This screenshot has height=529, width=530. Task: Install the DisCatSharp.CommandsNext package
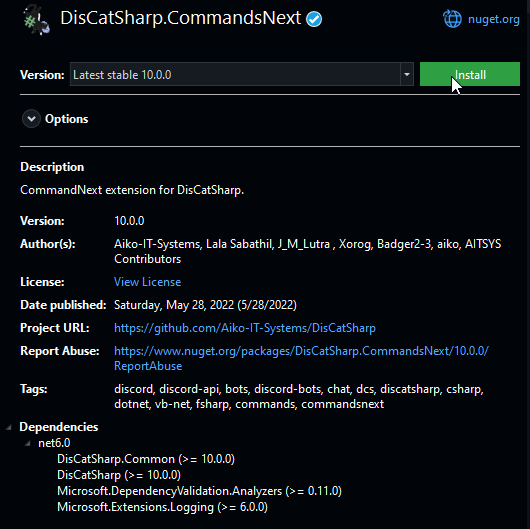click(470, 74)
